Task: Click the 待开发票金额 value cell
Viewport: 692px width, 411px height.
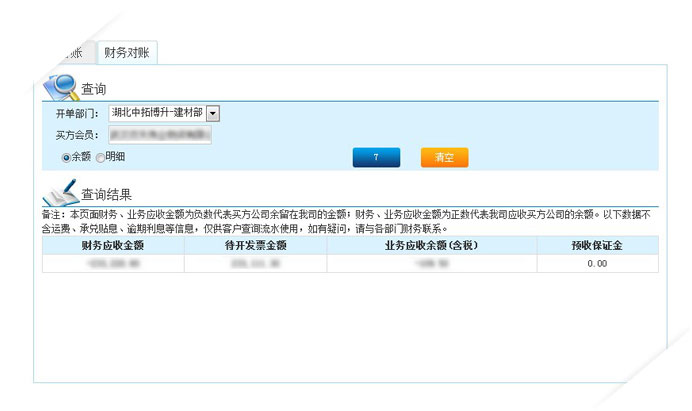Action: click(x=255, y=263)
